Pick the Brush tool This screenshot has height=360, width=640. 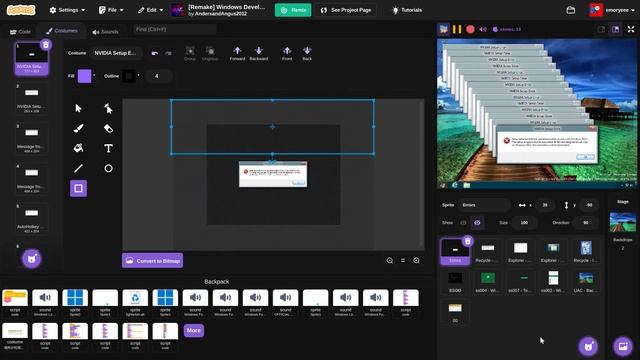(78, 128)
